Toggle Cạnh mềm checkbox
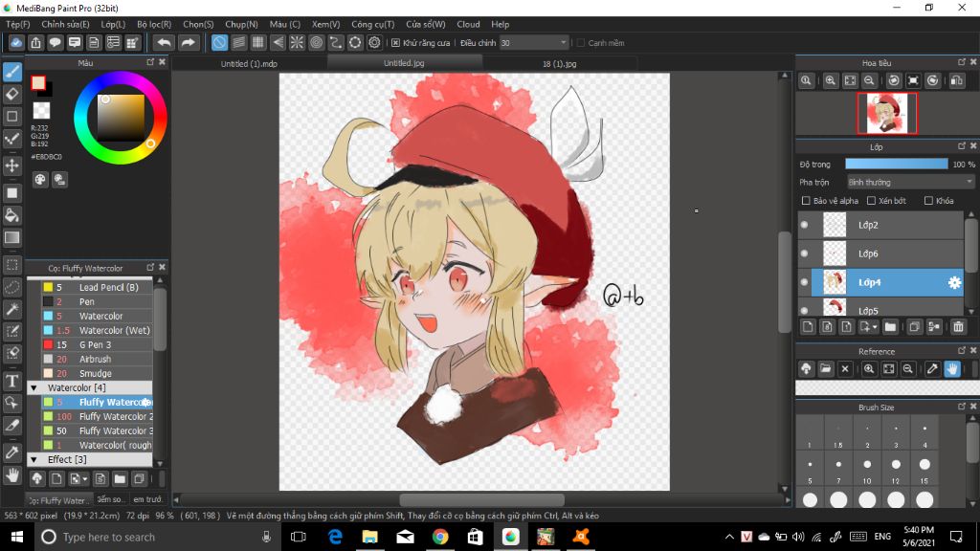Screen dimensions: 980x551 [x=581, y=42]
